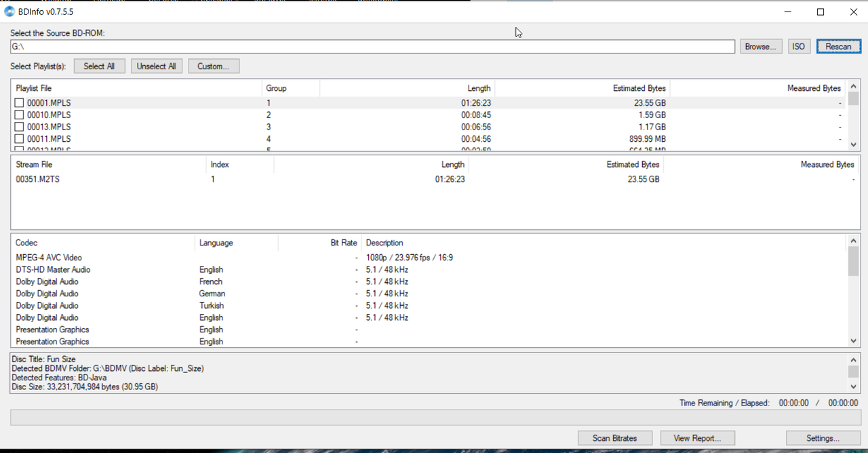Sort playlists by Length column header
The width and height of the screenshot is (868, 453).
407,88
